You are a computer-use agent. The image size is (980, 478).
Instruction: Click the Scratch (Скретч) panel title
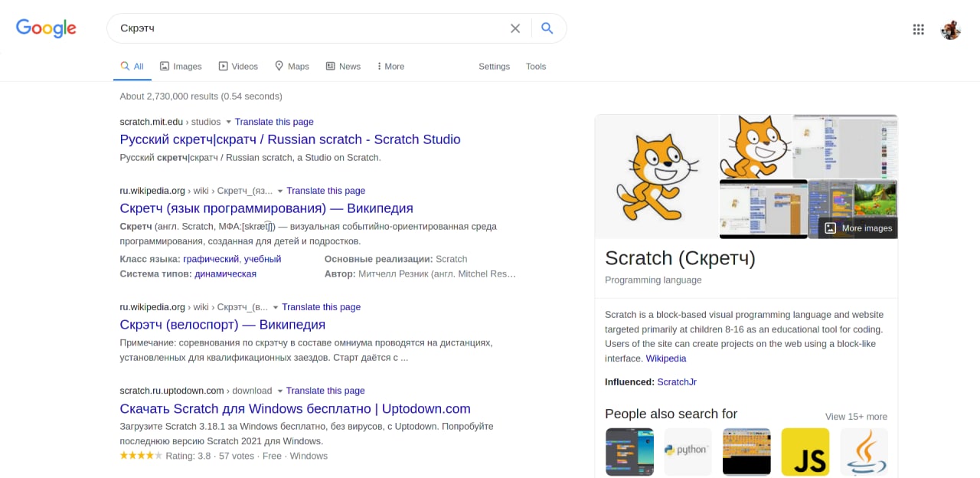(680, 258)
